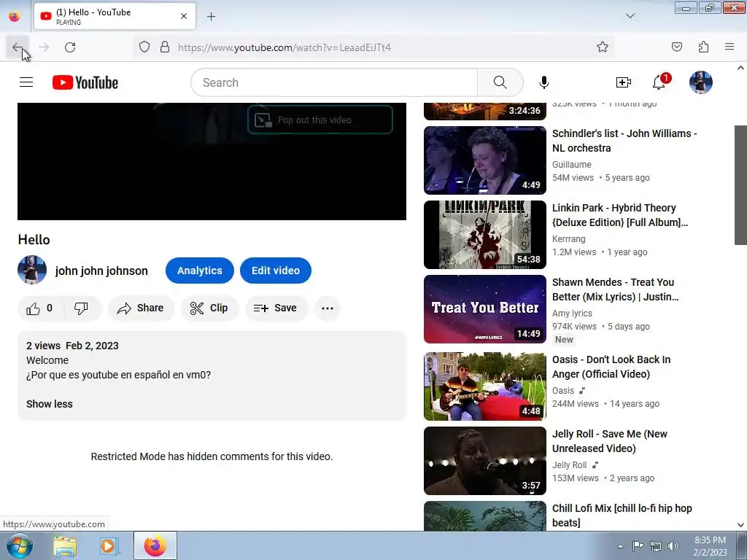Open Treat You Better video thumbnail

(x=485, y=309)
